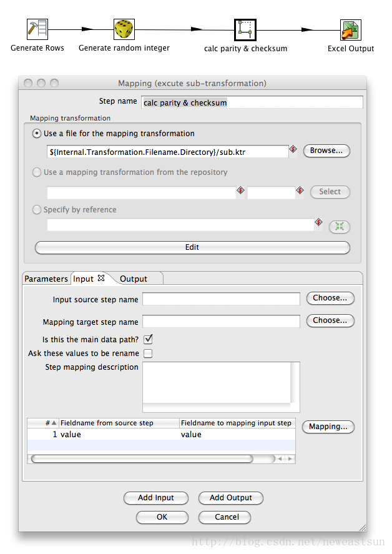
Task: Click the sub.ktr file path field
Action: (x=167, y=152)
